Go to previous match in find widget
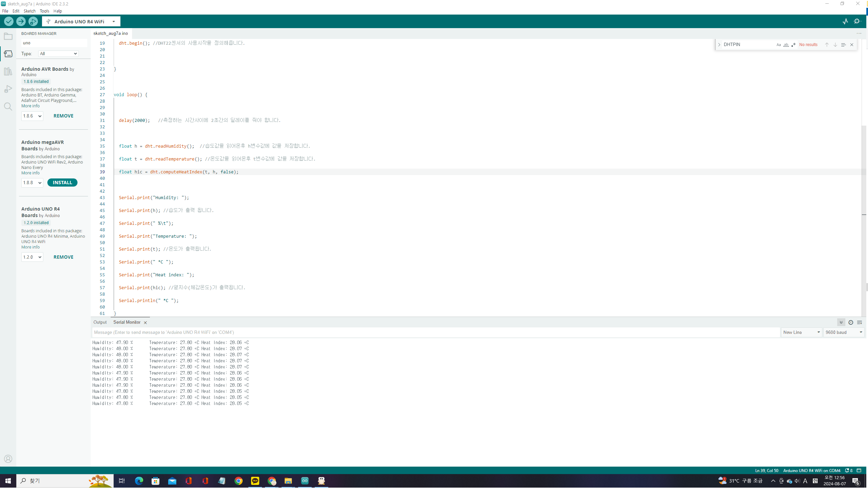Viewport: 868px width, 491px height. click(827, 45)
